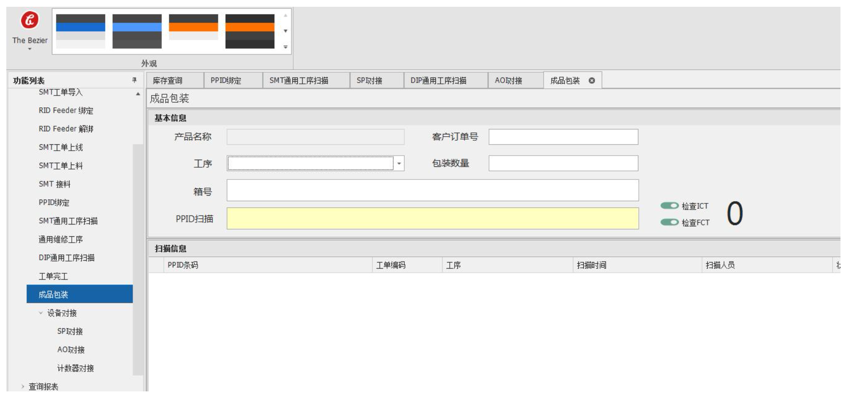Switch to the DIP通用工序扫描 tab
Screen dimensions: 868x404
438,81
